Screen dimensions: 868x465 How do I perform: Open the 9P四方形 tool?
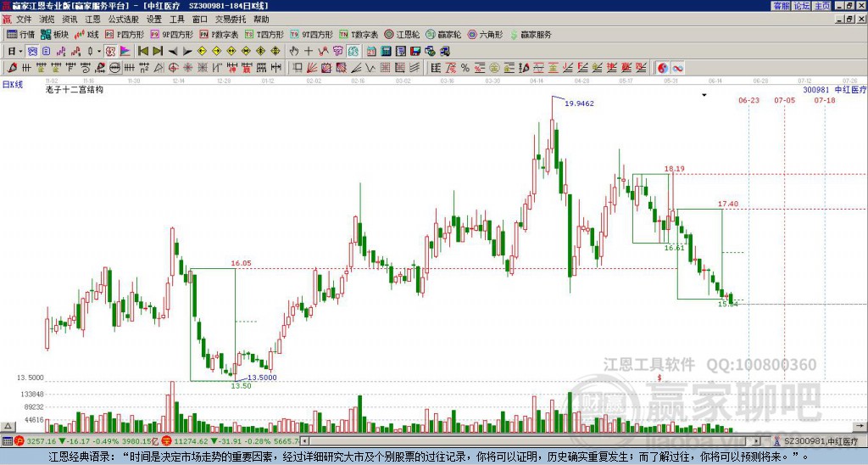point(171,35)
